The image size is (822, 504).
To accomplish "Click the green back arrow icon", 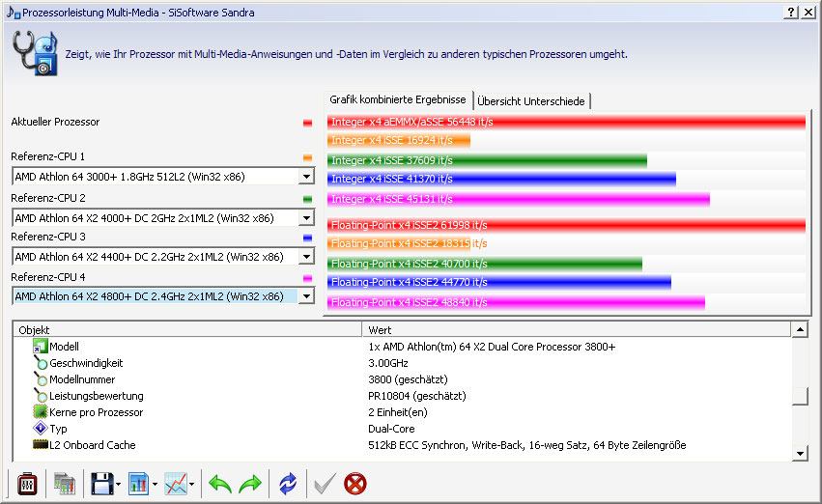I will click(220, 484).
